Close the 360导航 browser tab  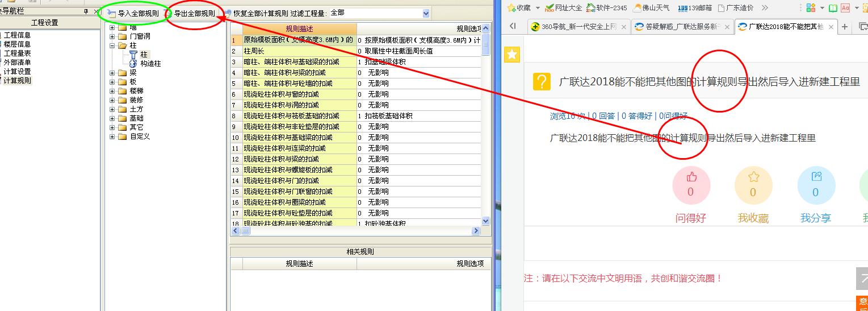(624, 27)
